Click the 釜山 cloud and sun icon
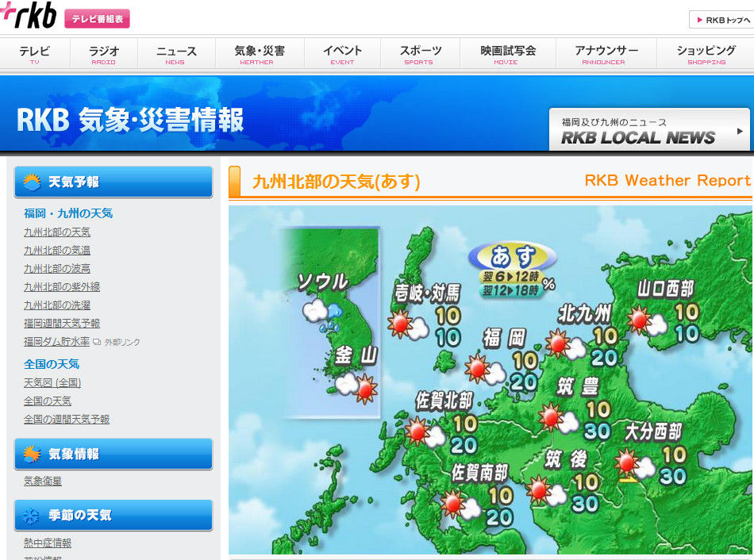 tap(356, 387)
